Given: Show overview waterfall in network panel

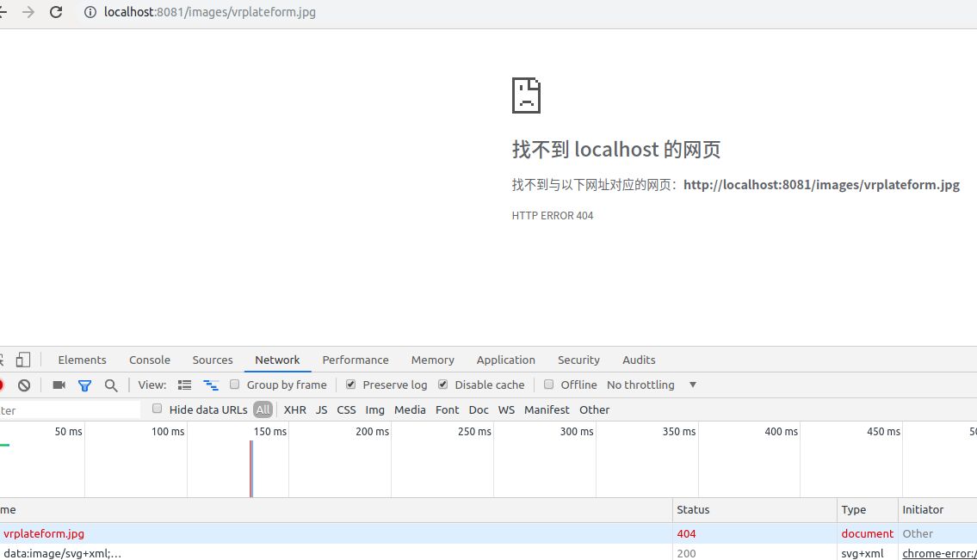Looking at the screenshot, I should (x=210, y=385).
